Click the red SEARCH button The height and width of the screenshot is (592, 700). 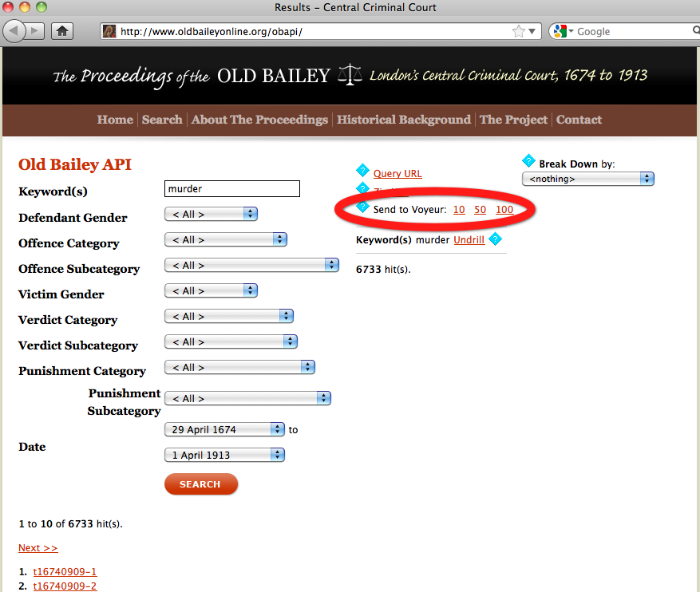[201, 484]
